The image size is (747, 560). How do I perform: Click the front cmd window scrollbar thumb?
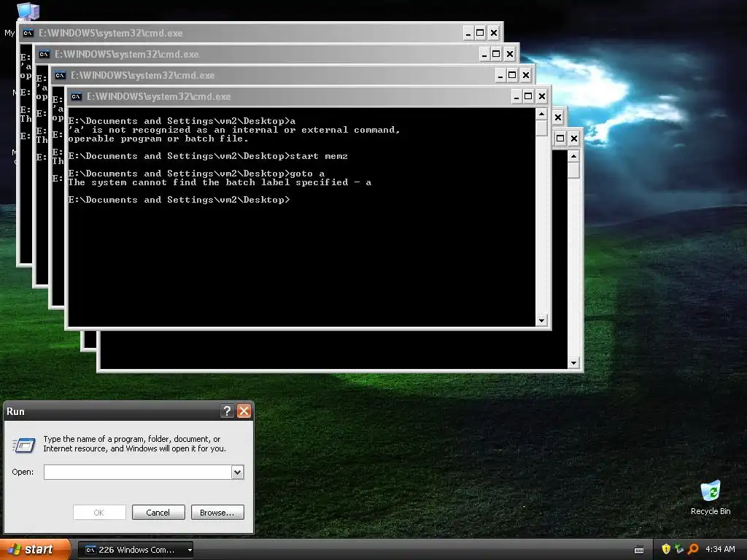point(541,128)
